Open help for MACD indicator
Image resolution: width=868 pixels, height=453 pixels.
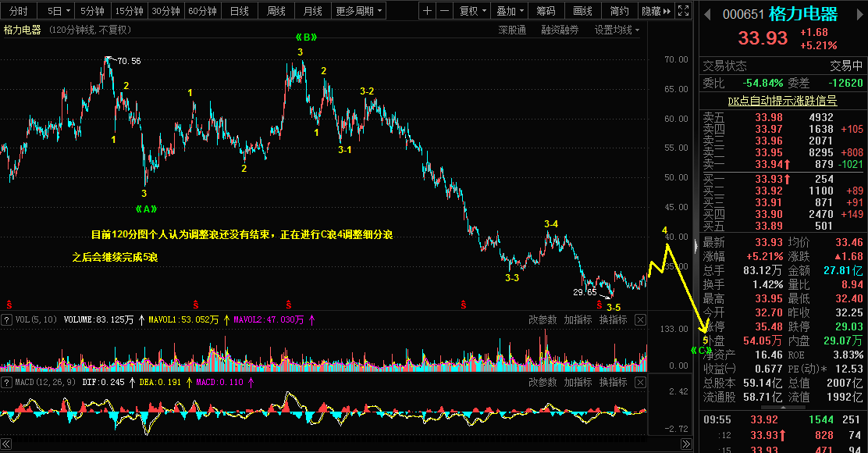click(x=7, y=382)
